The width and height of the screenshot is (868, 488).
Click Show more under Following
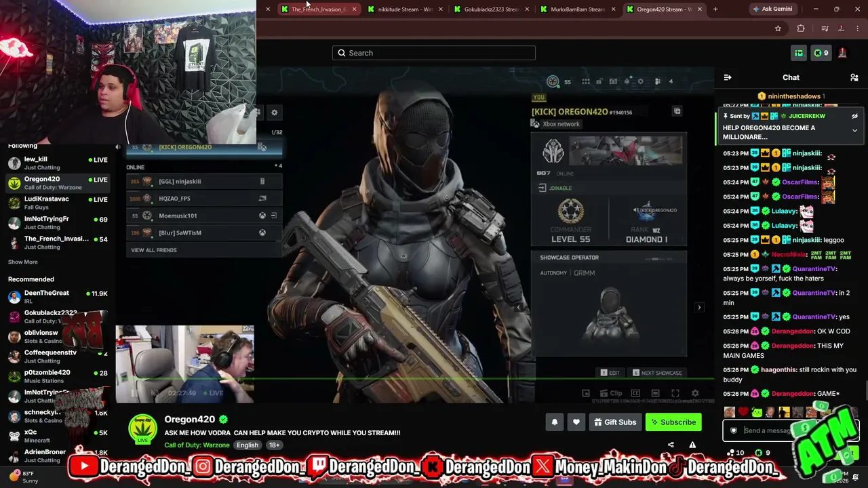pos(23,262)
